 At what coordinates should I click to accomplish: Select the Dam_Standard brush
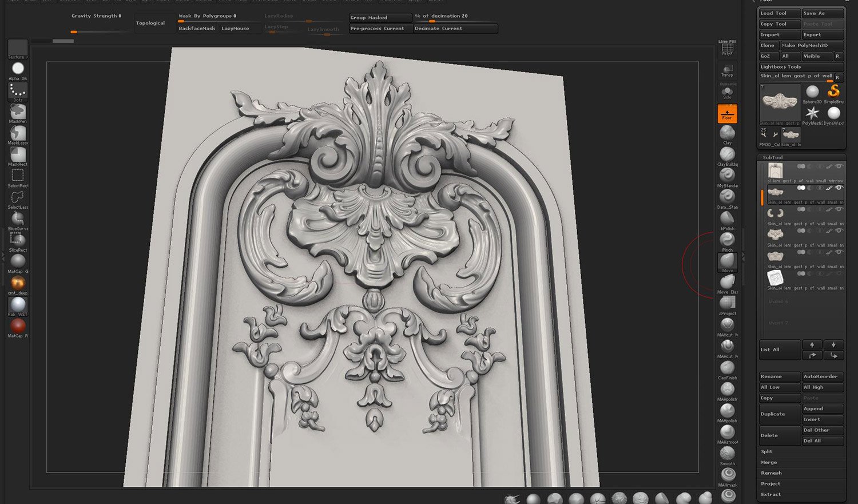727,199
